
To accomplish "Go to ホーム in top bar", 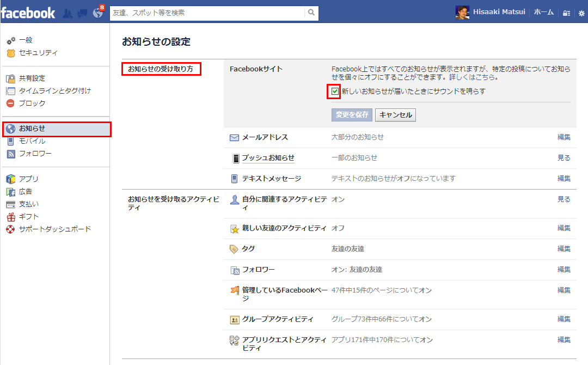I will point(544,12).
